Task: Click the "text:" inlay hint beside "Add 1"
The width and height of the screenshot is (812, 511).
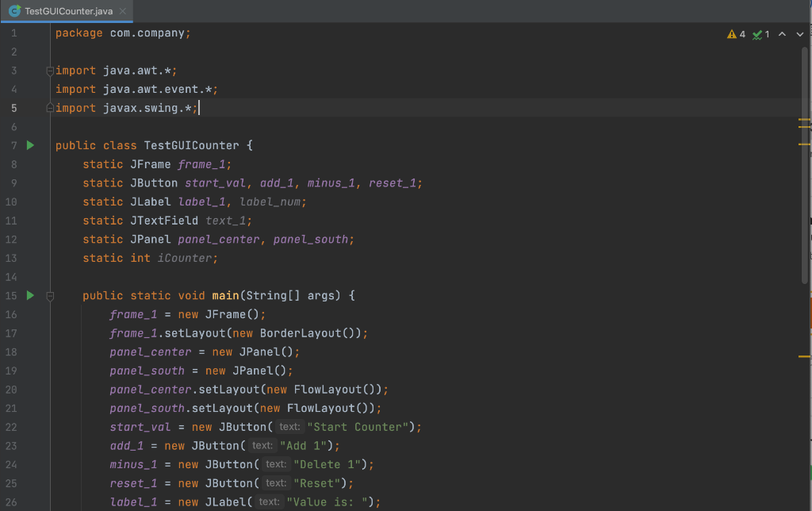Action: (262, 445)
